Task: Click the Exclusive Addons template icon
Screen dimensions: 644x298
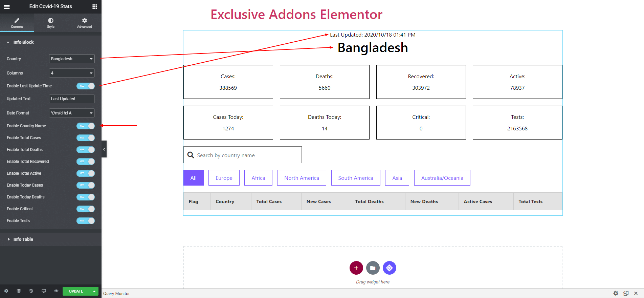Action: [x=389, y=268]
